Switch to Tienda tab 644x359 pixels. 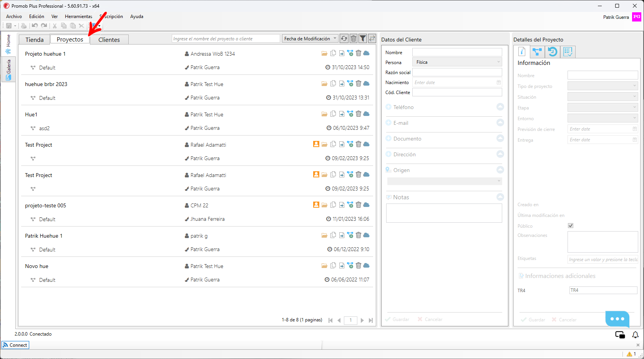point(35,40)
